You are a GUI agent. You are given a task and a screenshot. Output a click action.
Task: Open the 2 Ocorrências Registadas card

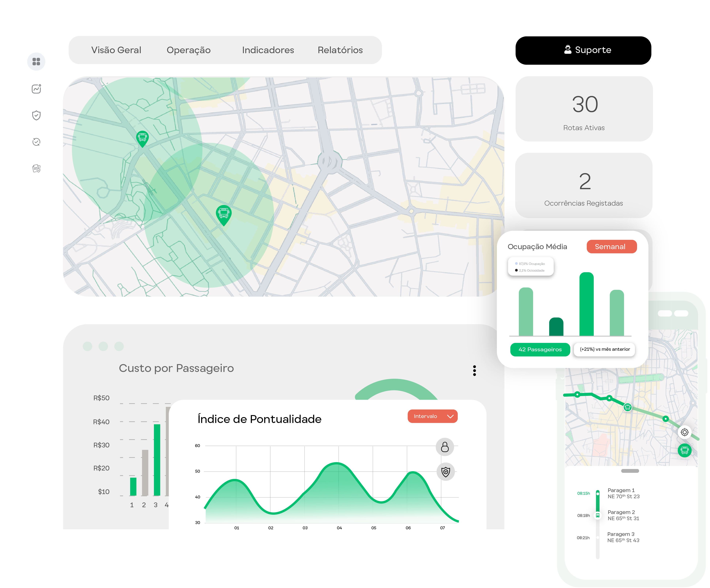[x=584, y=185]
